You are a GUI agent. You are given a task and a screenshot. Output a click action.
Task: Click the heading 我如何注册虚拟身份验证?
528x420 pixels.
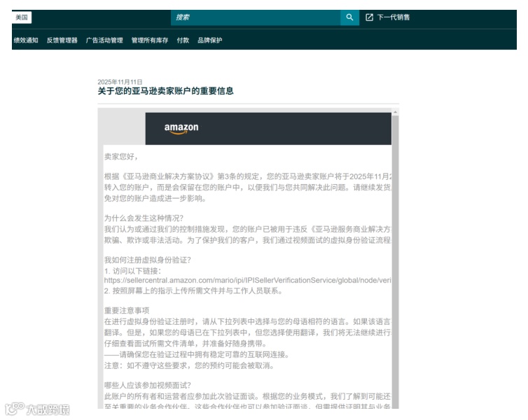(x=148, y=260)
